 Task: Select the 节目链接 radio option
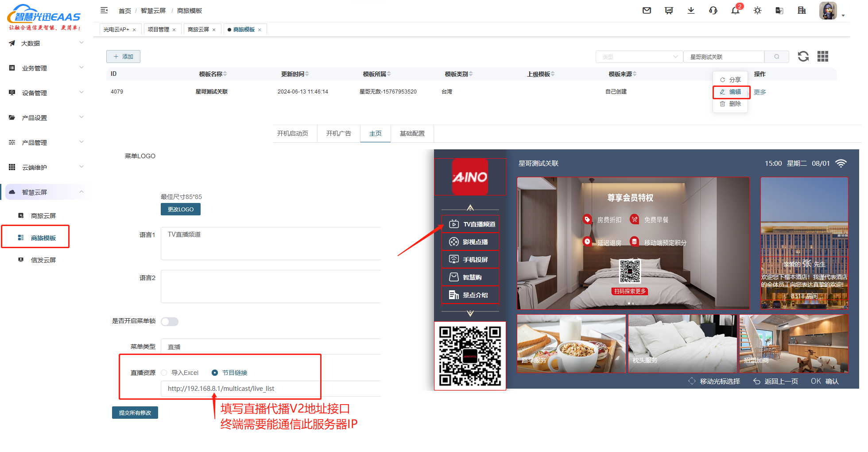[x=215, y=373]
